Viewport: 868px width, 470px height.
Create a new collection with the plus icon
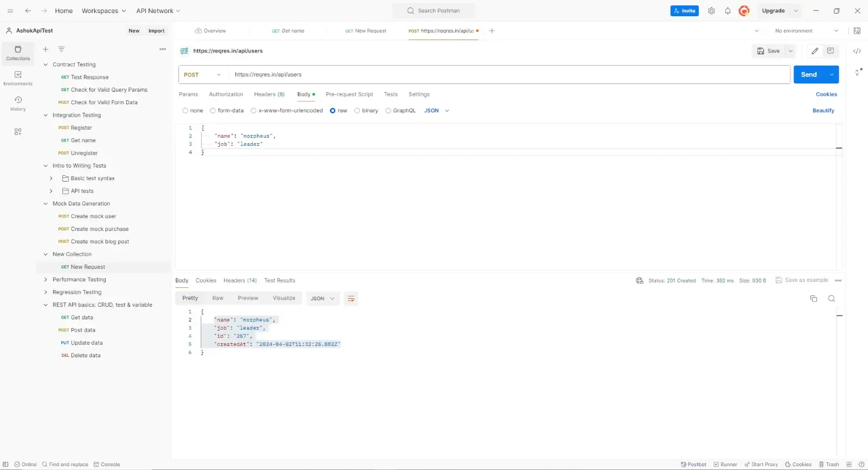(x=46, y=49)
